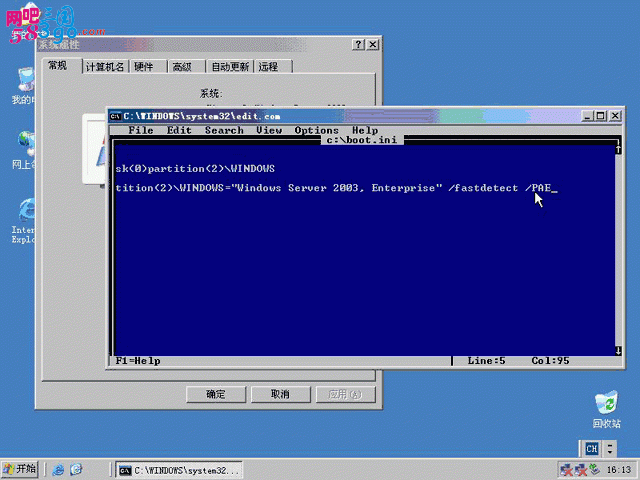Click the /PAE text in boot.ini

pos(538,188)
